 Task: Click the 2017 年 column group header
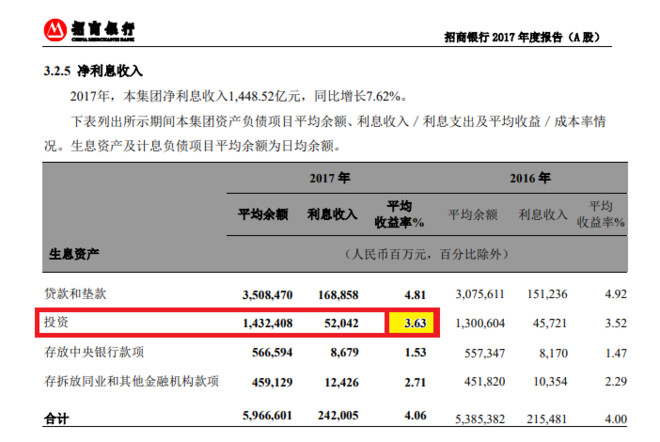click(330, 178)
